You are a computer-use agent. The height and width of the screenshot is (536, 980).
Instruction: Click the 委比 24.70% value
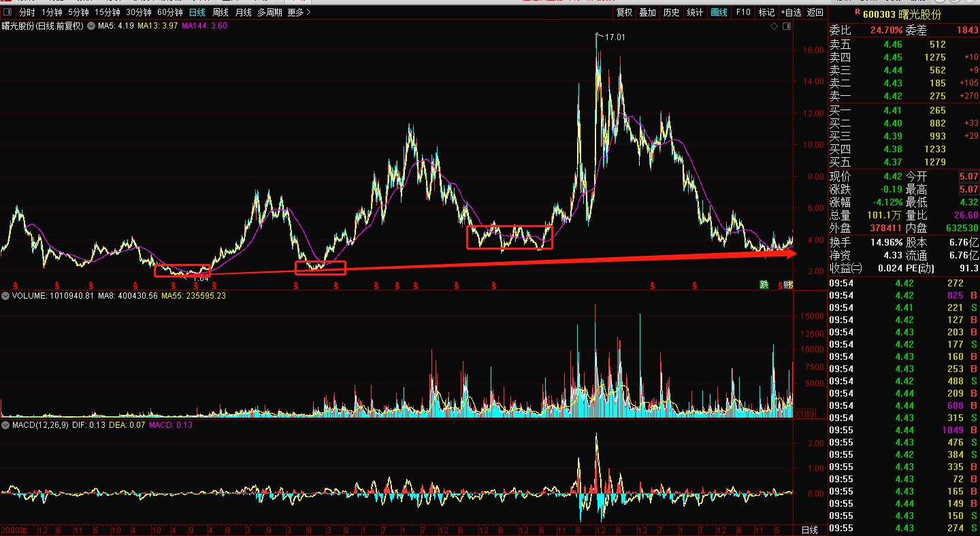886,30
